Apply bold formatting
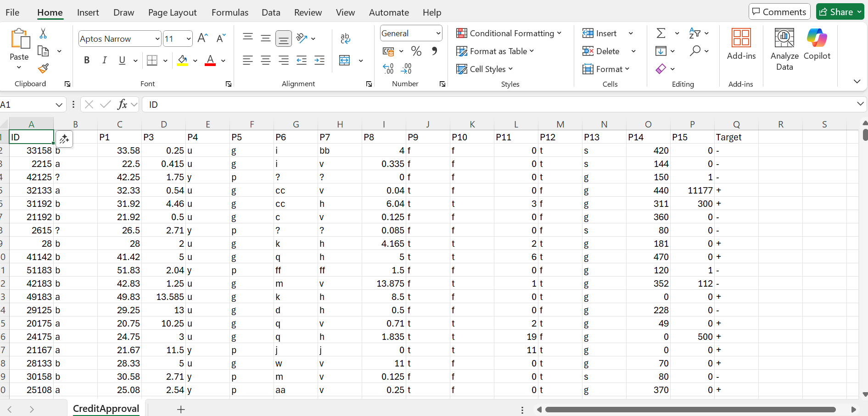This screenshot has width=868, height=416. (x=87, y=60)
